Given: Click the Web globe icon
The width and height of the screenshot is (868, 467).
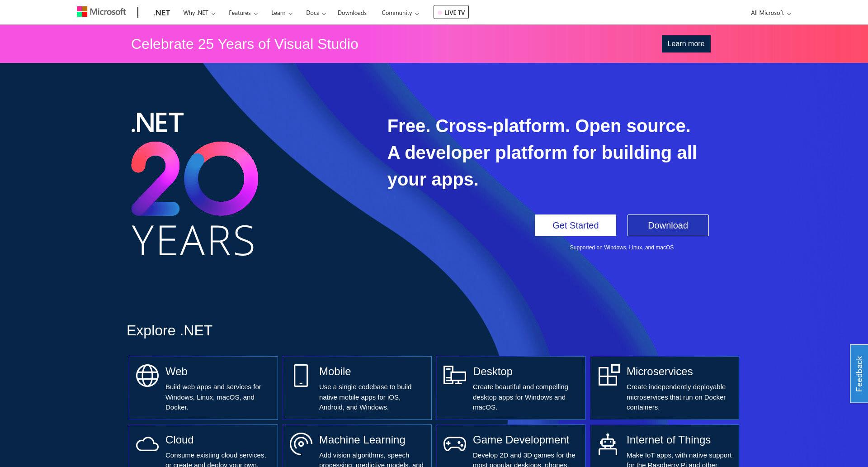Looking at the screenshot, I should (x=147, y=376).
